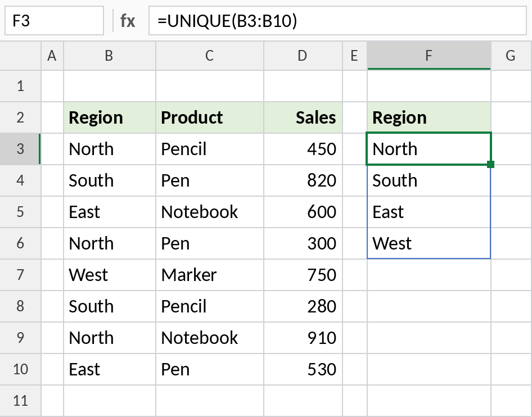Click the fx insert function icon
The height and width of the screenshot is (417, 532).
point(128,21)
